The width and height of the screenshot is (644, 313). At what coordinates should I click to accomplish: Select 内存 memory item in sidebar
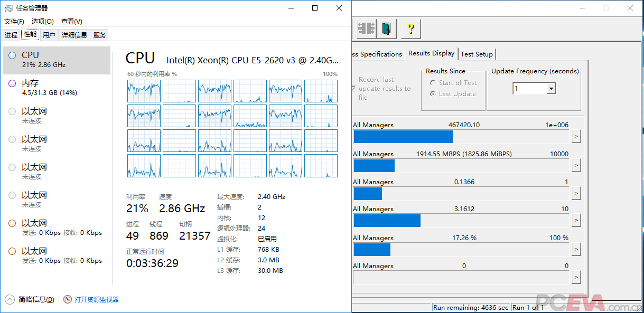point(57,88)
